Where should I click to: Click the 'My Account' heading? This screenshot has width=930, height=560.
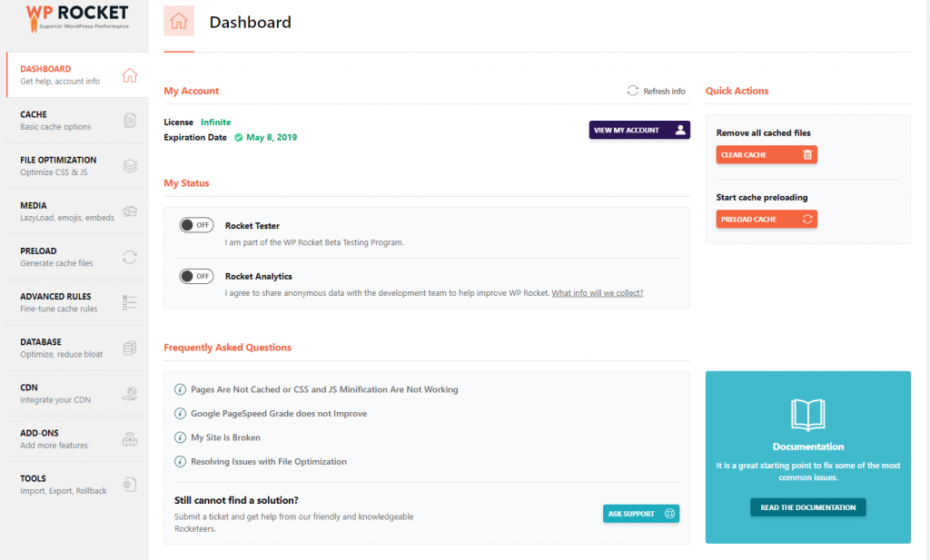point(192,91)
